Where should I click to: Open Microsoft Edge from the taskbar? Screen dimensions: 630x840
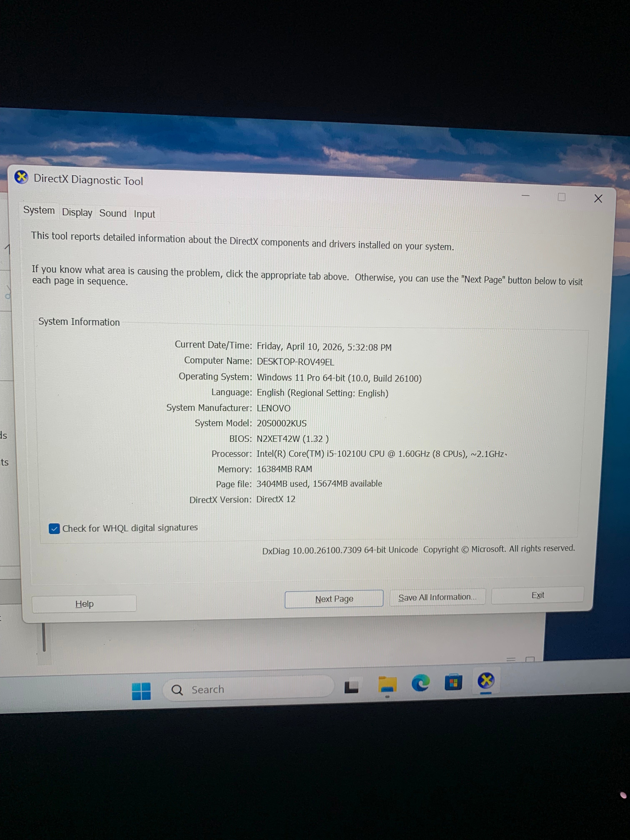(x=420, y=683)
